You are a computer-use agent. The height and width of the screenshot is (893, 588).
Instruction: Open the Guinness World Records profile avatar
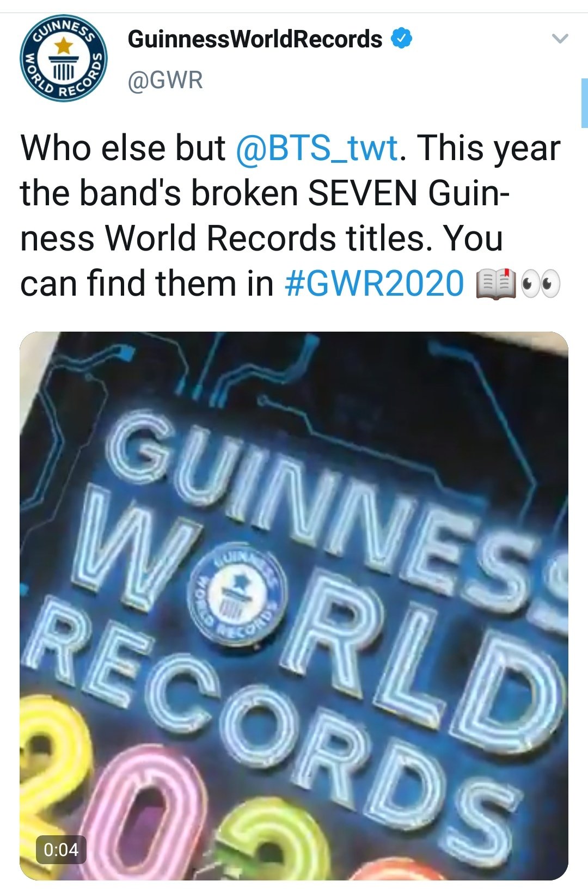tap(64, 58)
